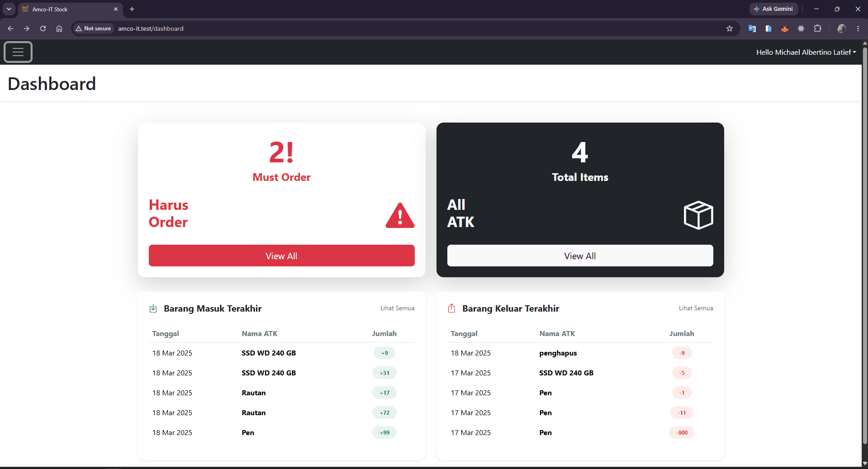Open the blue overlapping-pages extension

click(x=768, y=28)
